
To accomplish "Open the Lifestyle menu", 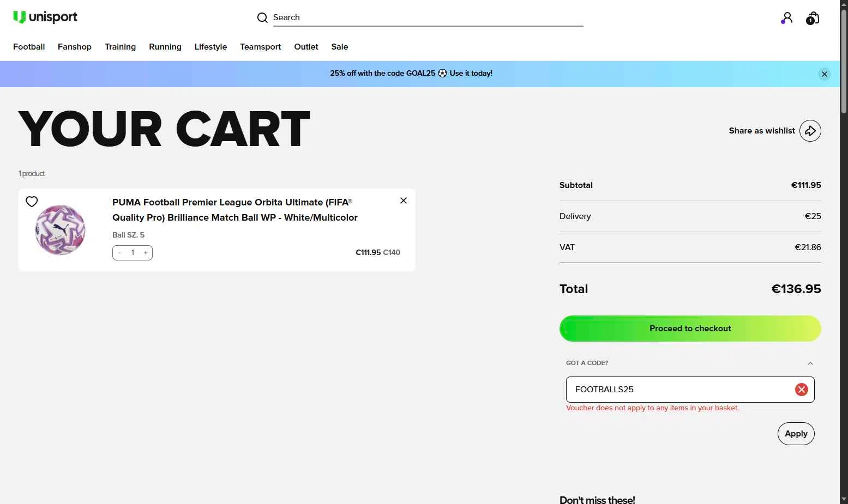I will pos(211,47).
